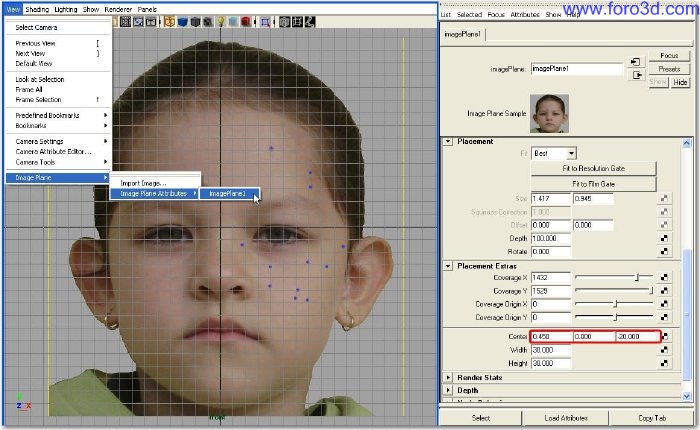Click the map button beside Coverage Origin X

click(x=664, y=304)
